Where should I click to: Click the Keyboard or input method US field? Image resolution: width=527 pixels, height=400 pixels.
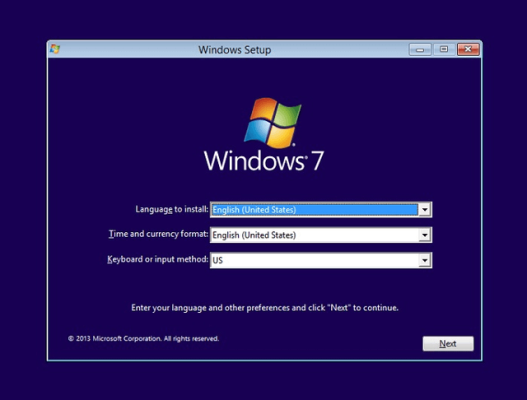pyautogui.click(x=321, y=260)
